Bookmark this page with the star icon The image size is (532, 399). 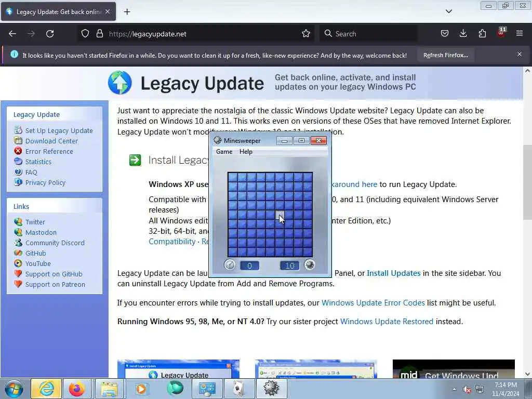click(305, 34)
